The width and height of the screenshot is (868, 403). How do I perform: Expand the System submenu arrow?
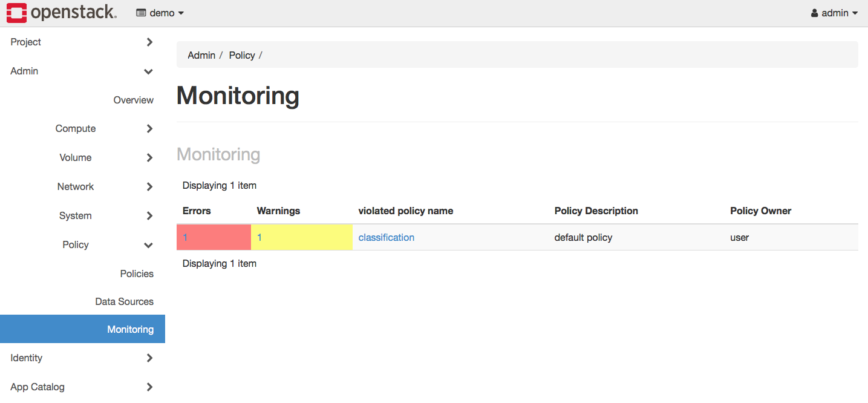click(x=149, y=216)
